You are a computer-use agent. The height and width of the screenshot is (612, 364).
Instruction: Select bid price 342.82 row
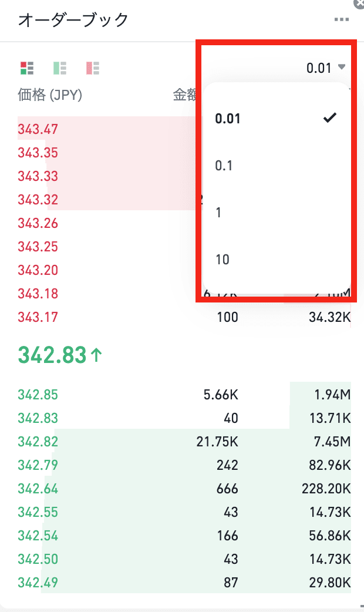pyautogui.click(x=184, y=442)
